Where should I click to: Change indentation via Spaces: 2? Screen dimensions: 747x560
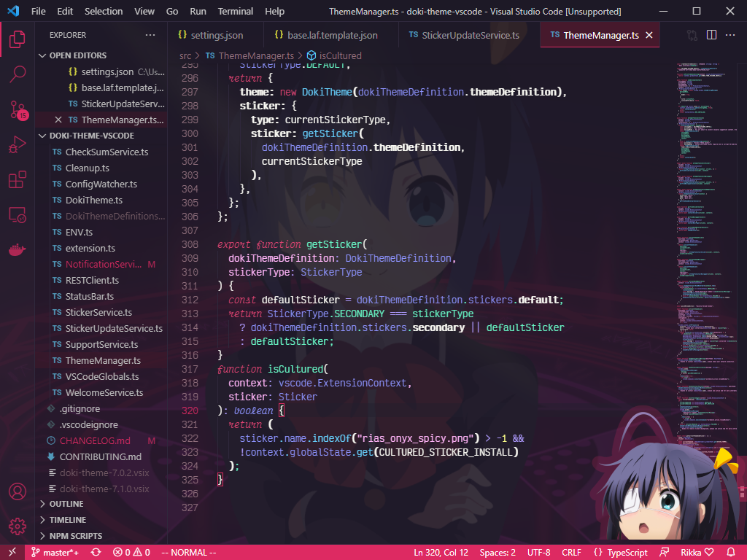pos(498,553)
